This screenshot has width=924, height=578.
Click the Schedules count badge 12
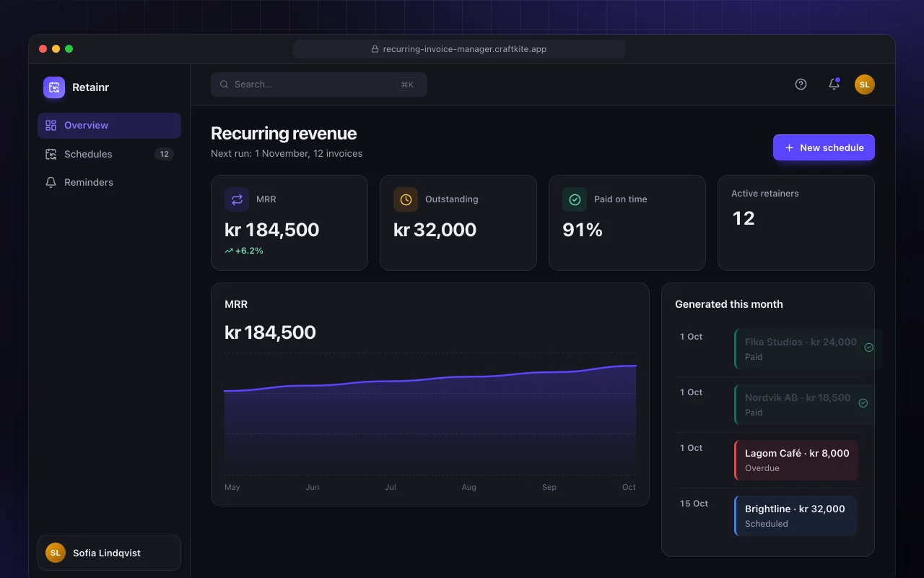pyautogui.click(x=165, y=154)
